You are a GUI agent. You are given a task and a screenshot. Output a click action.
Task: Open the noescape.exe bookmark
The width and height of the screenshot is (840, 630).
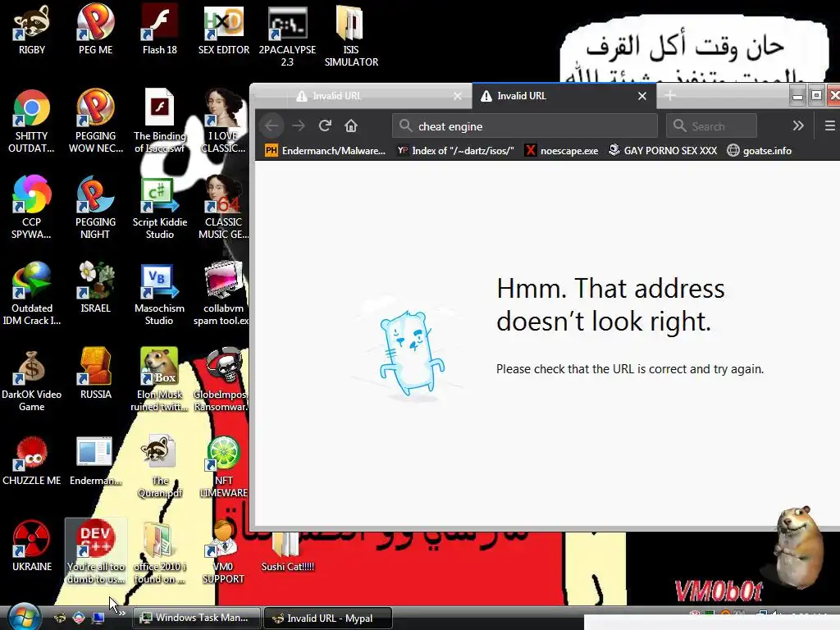561,151
